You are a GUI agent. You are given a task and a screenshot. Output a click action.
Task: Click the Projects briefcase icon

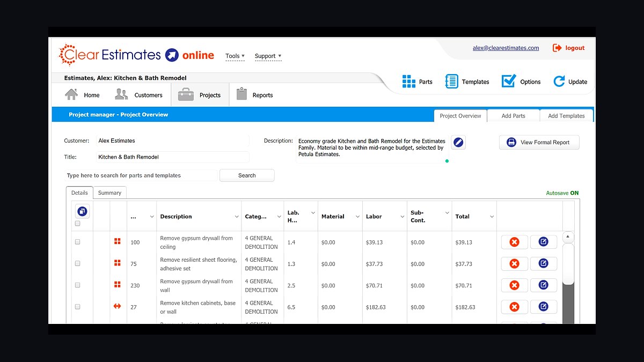click(x=186, y=94)
